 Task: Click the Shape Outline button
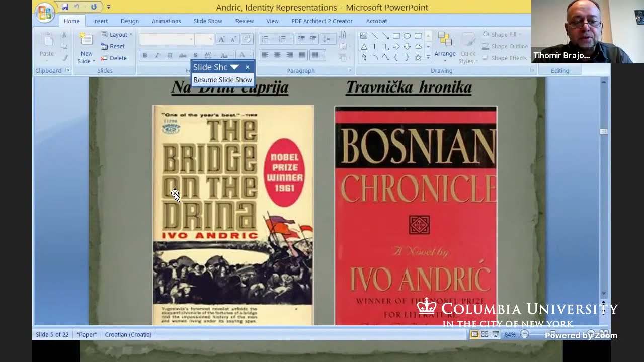coord(505,46)
